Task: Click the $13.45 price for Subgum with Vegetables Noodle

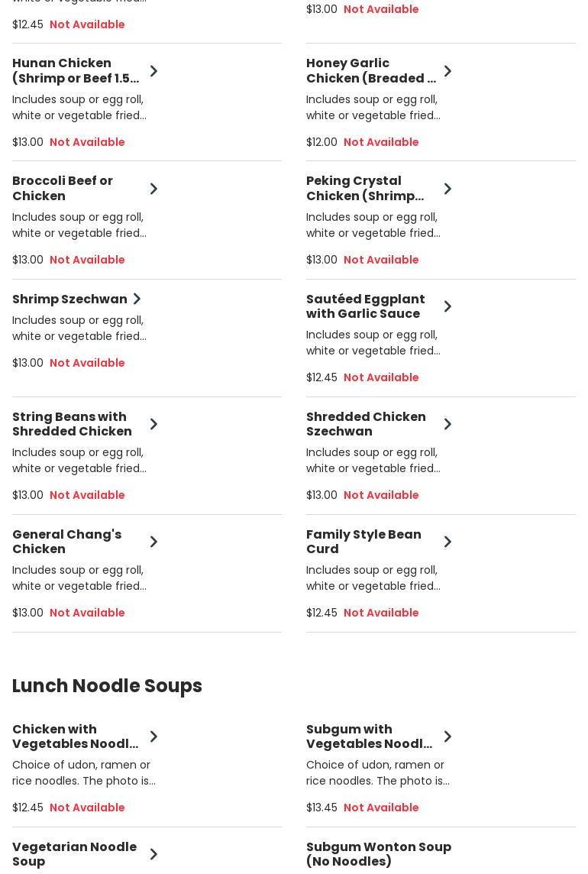Action: point(321,808)
